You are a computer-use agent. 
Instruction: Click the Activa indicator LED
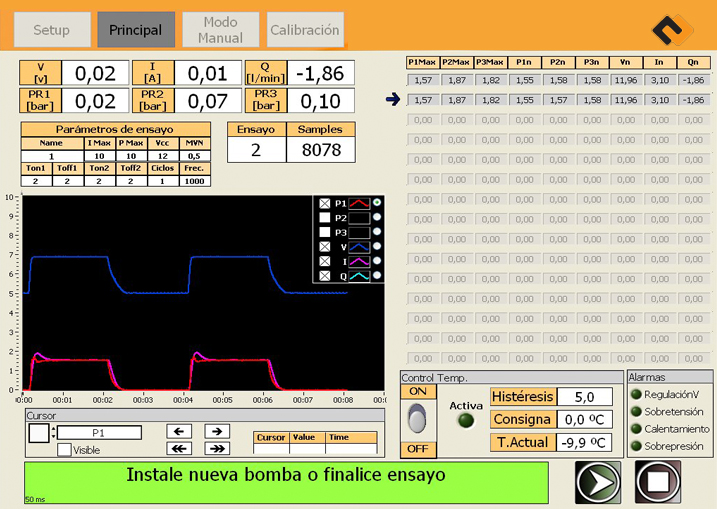466,421
